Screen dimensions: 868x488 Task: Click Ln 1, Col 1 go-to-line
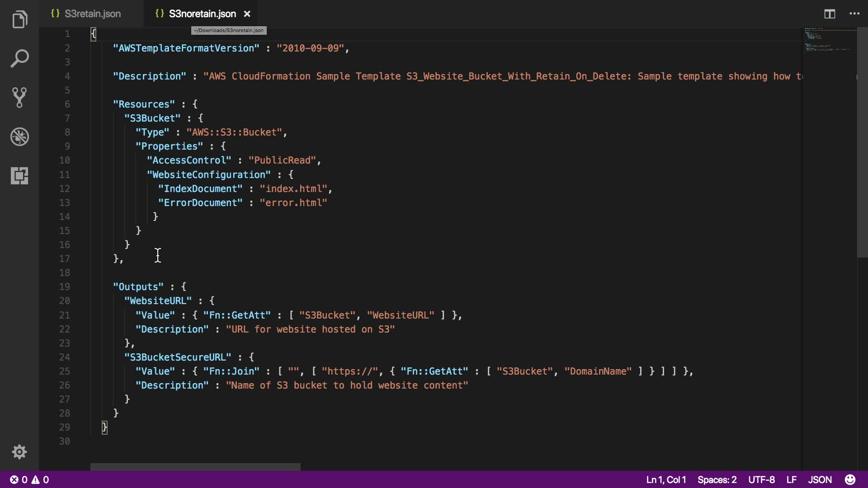(x=666, y=479)
